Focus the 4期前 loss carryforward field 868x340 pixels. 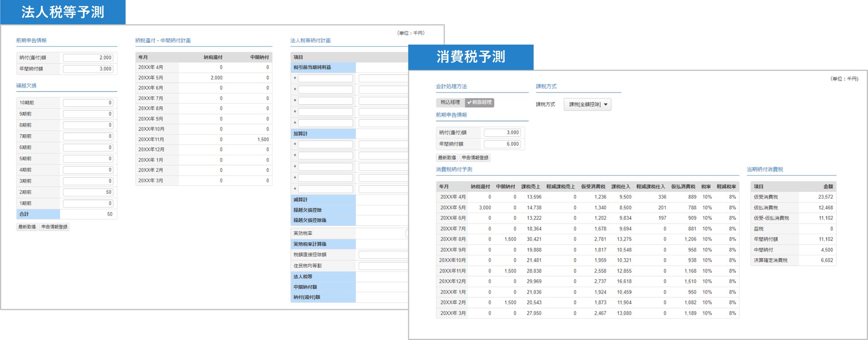point(88,170)
